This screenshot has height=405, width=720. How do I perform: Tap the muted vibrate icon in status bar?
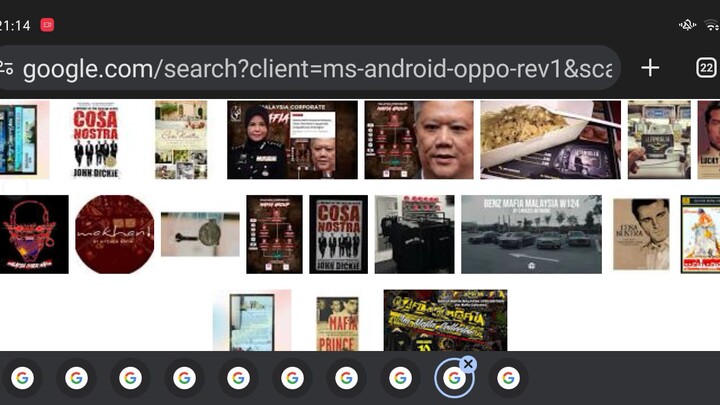pyautogui.click(x=687, y=25)
